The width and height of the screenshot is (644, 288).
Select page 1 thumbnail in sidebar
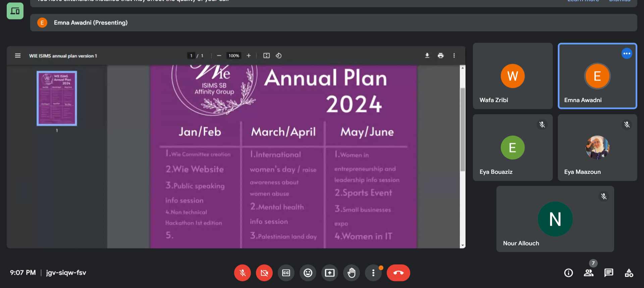coord(57,98)
